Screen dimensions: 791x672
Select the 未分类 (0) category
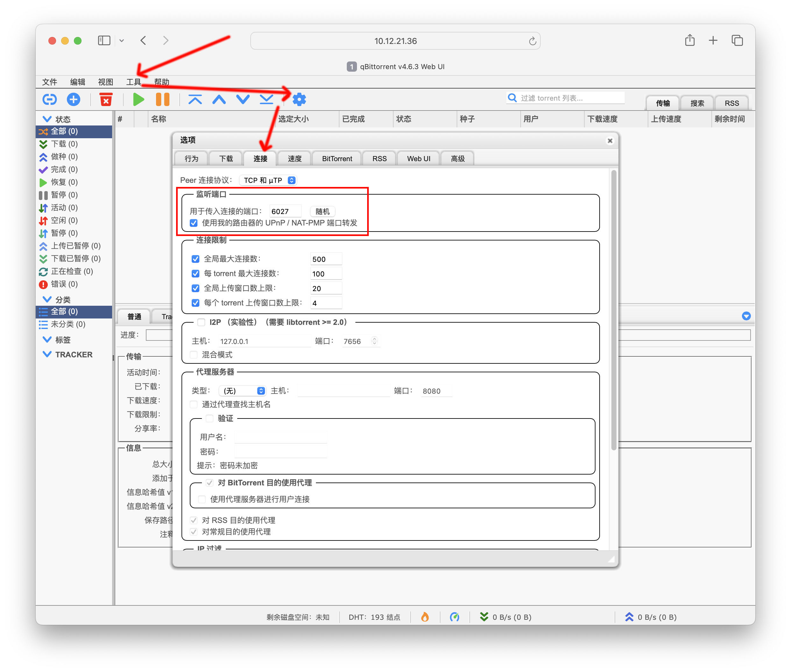74,324
